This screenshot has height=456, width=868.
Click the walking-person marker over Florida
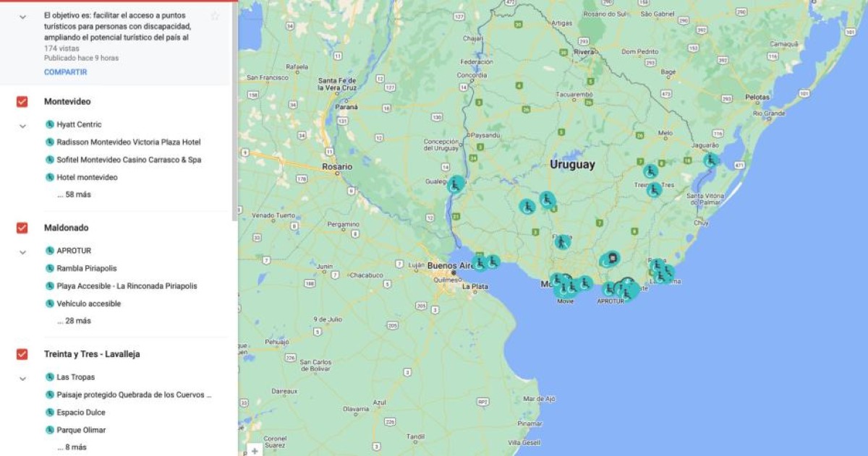coord(563,242)
